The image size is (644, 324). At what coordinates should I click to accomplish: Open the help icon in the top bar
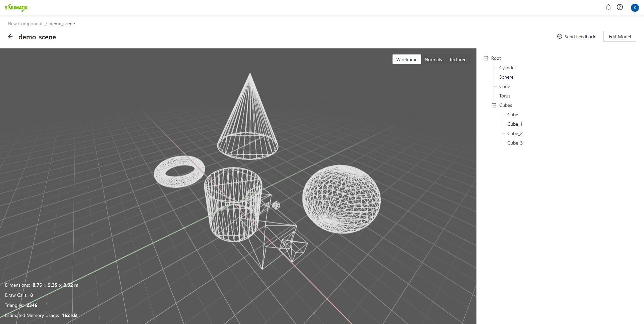620,7
